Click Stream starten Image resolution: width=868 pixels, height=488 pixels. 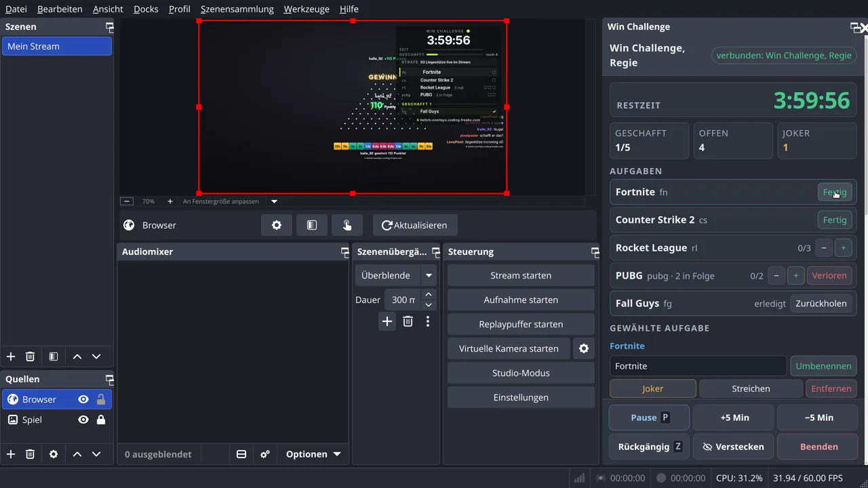coord(521,275)
